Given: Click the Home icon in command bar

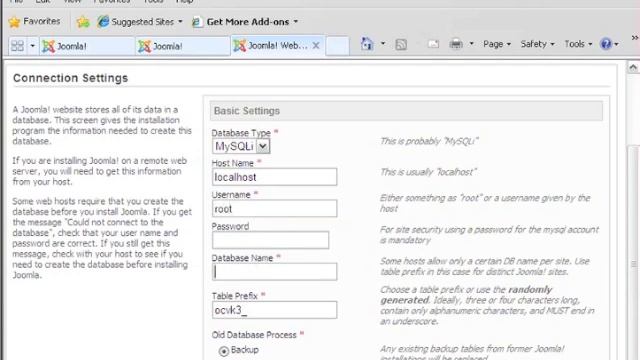Looking at the screenshot, I should [x=367, y=44].
